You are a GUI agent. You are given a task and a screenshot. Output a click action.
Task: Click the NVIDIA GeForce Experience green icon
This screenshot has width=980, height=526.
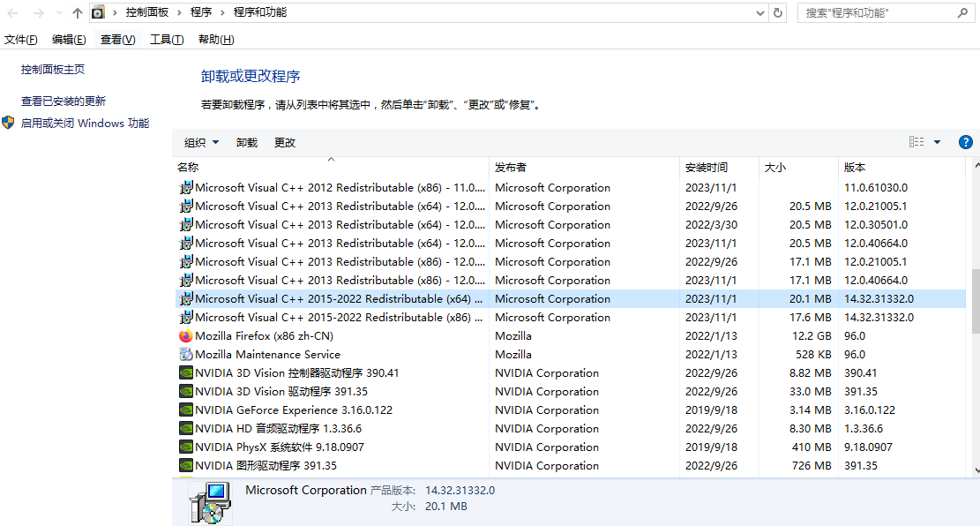click(186, 410)
